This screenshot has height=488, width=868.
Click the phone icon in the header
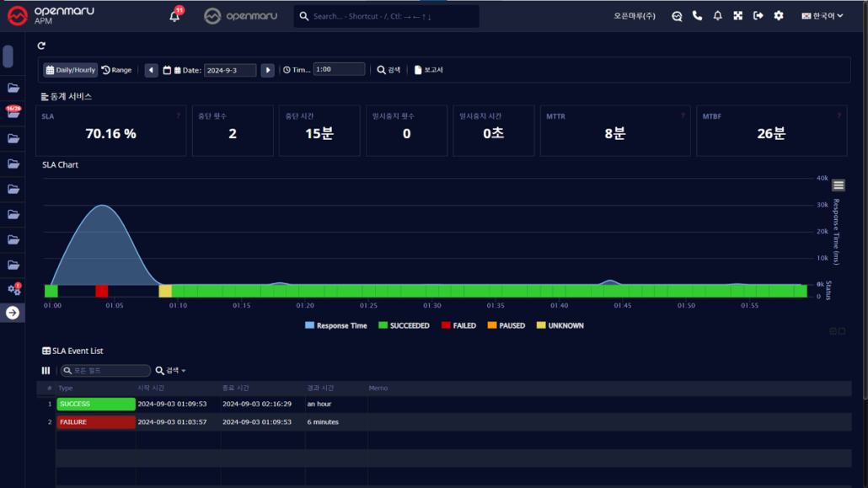click(697, 16)
